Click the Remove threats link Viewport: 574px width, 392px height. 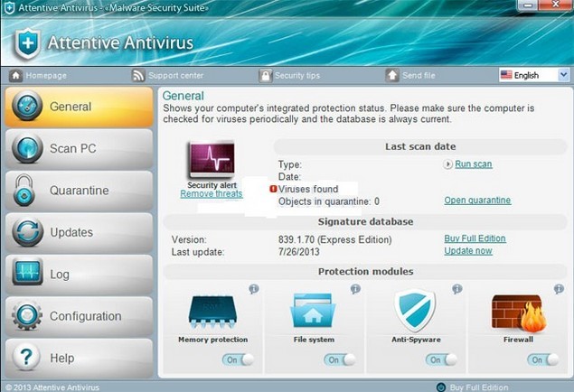pos(212,194)
